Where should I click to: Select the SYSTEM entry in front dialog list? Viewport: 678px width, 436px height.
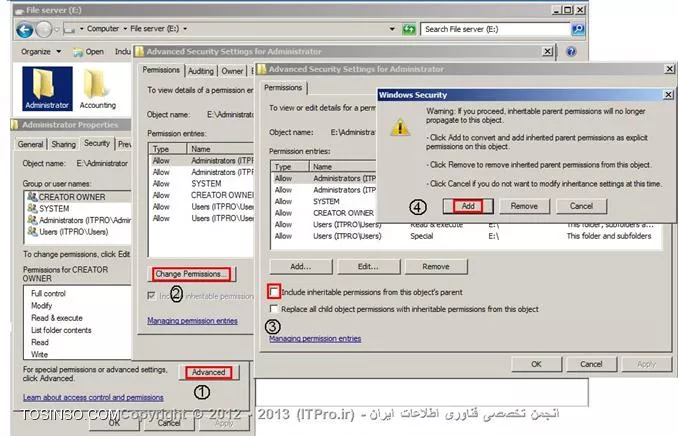pos(324,202)
